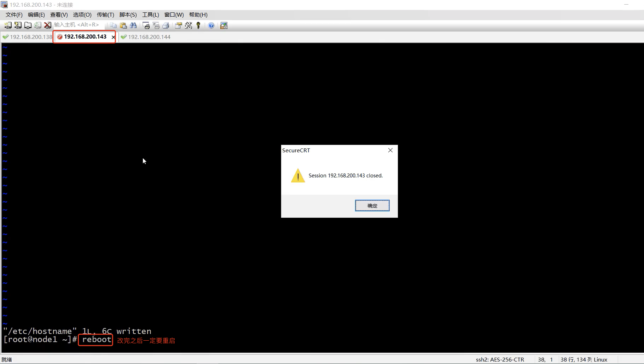Close the 192.168.200.143 tab

coord(113,37)
